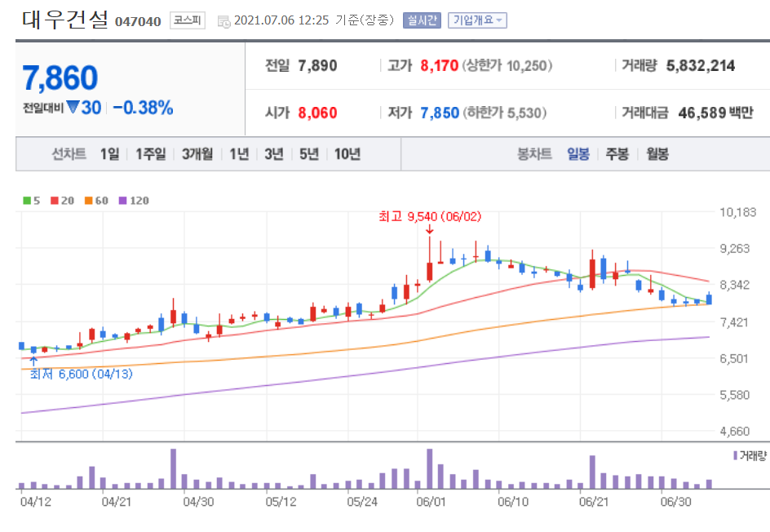The height and width of the screenshot is (532, 770).
Task: Click the 05/24 date axis label
Action: coord(362,502)
